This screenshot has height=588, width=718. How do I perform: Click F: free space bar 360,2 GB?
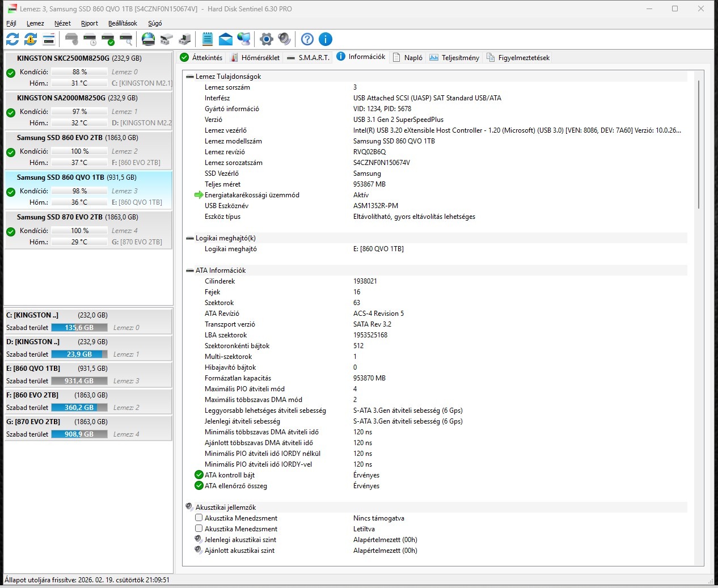[79, 407]
